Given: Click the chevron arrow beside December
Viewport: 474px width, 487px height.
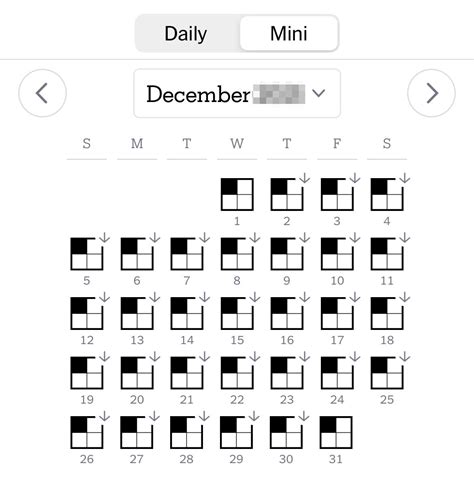Looking at the screenshot, I should tap(318, 93).
